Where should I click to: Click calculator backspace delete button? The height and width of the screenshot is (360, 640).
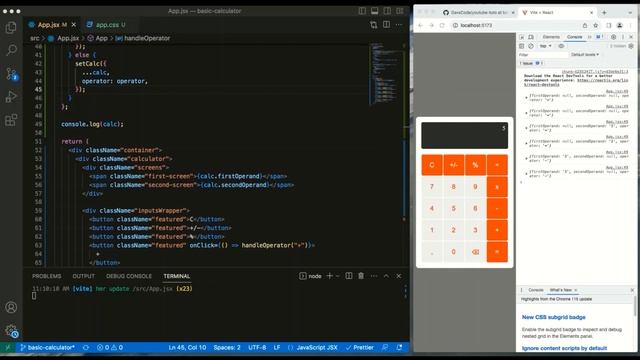click(x=475, y=252)
